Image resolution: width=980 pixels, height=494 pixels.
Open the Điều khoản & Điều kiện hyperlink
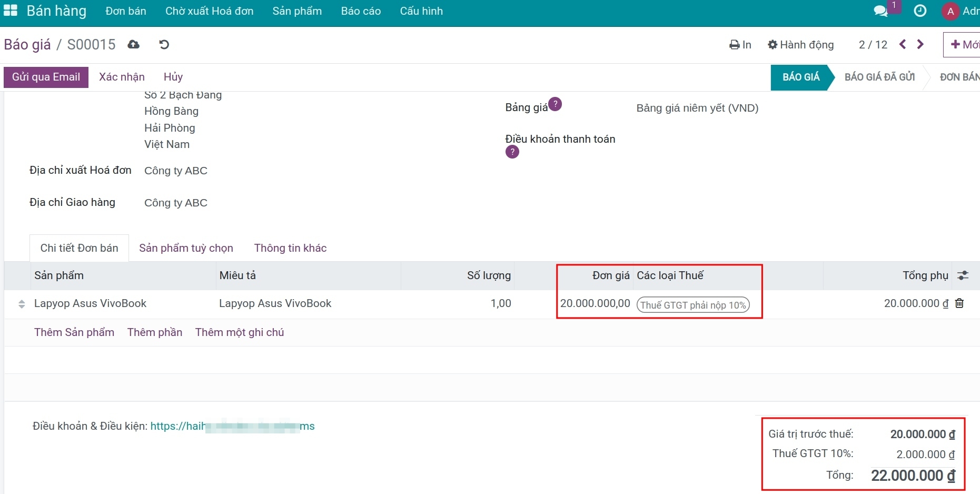232,426
